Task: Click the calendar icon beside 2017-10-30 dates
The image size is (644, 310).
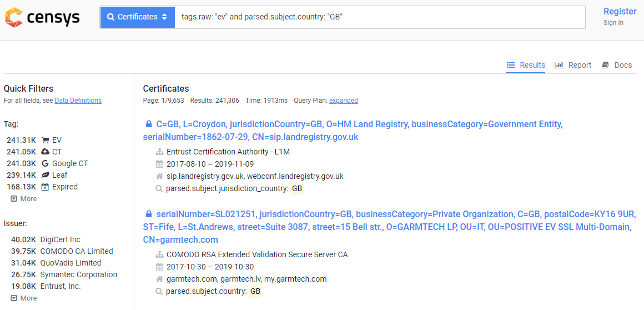Action: (x=160, y=267)
